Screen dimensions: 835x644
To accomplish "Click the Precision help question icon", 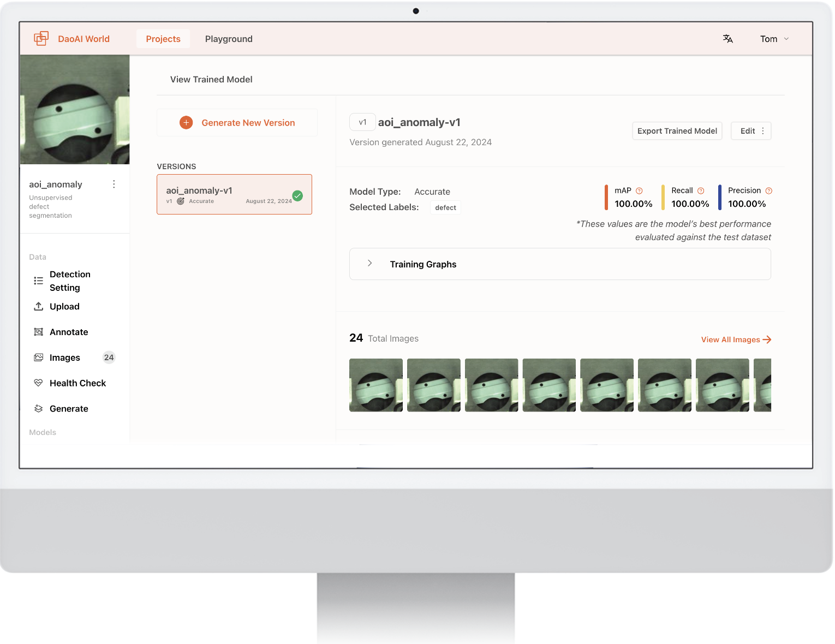I will coord(768,191).
